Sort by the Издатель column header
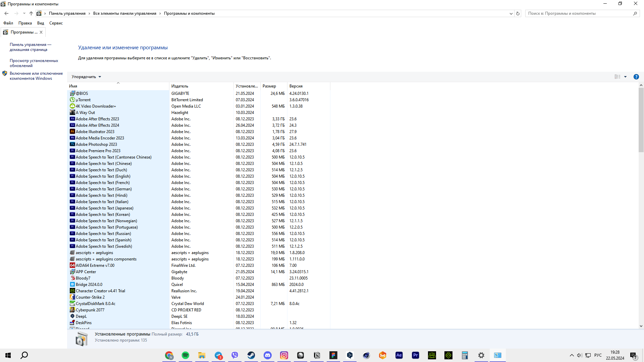The image size is (644, 362). 201,86
